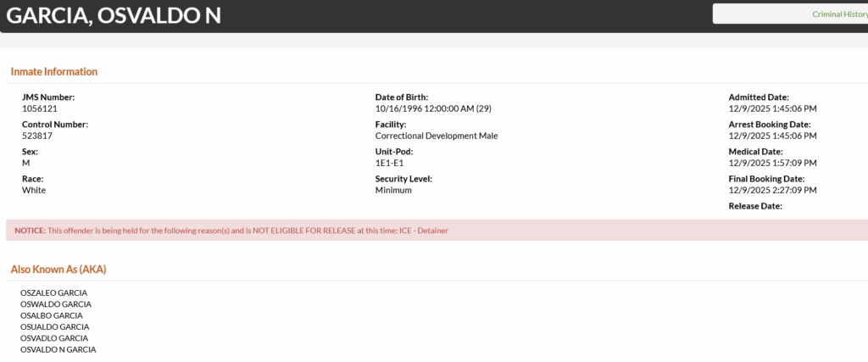Select the alias OSALBO GARCIA
This screenshot has height=362, width=868.
52,315
